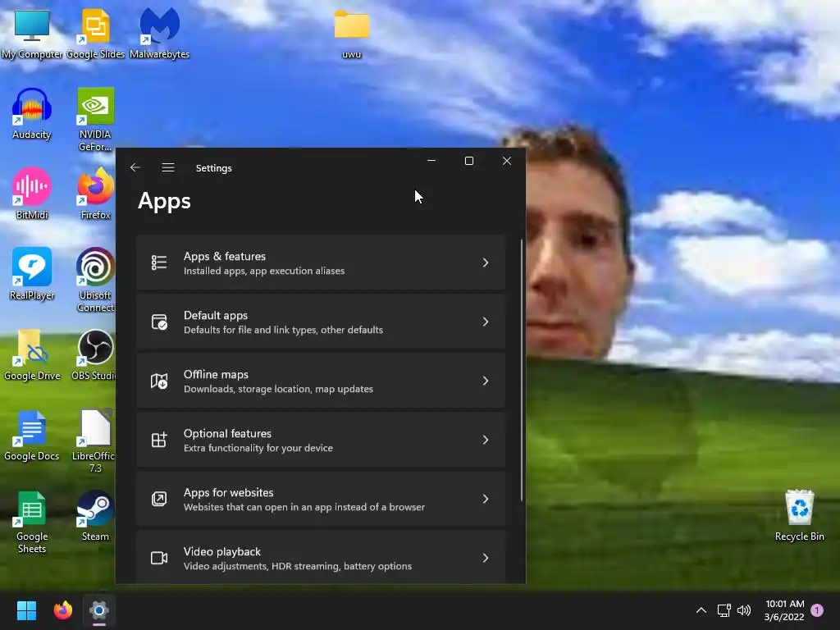
Task: Expand Video playback chevron arrow
Action: (x=486, y=558)
